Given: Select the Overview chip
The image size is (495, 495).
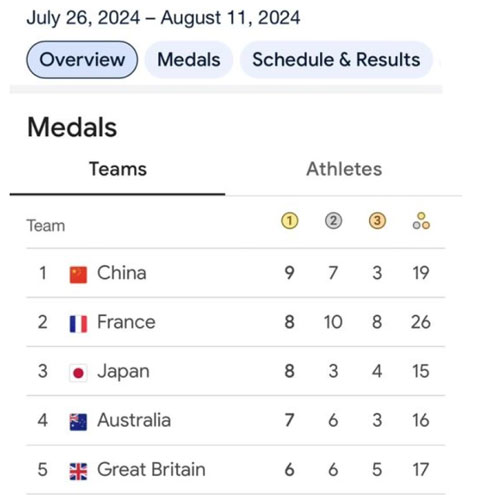Looking at the screenshot, I should pos(82,60).
